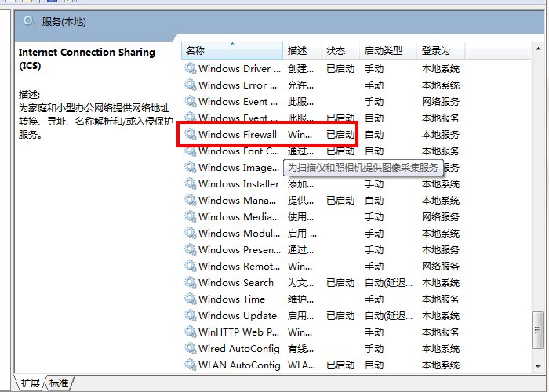Sort services by the 状态 column header
Image resolution: width=549 pixels, height=392 pixels.
340,51
